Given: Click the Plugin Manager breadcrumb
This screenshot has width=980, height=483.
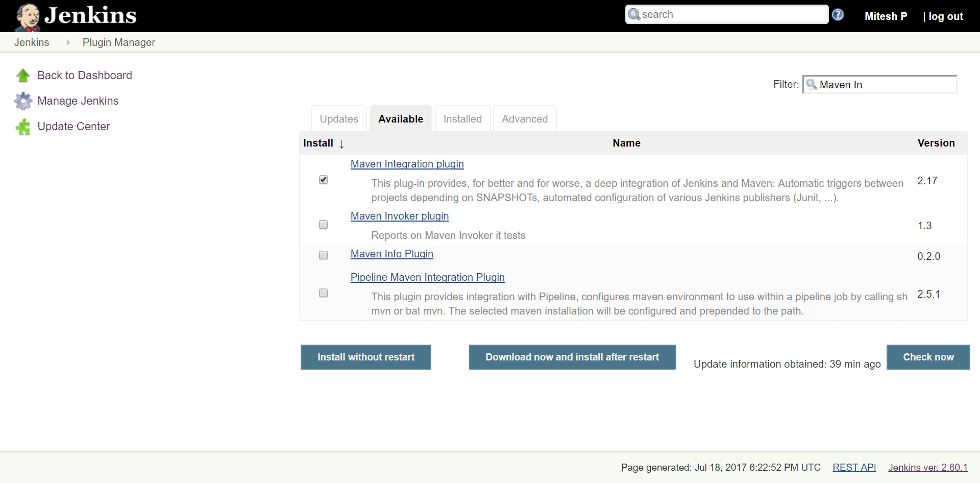Looking at the screenshot, I should coord(119,42).
